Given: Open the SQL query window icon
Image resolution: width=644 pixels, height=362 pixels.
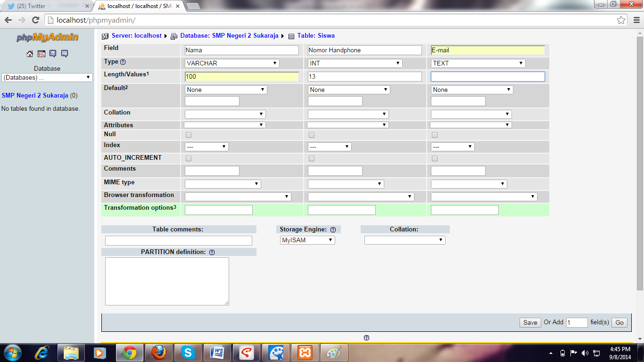Looking at the screenshot, I should coord(41,54).
